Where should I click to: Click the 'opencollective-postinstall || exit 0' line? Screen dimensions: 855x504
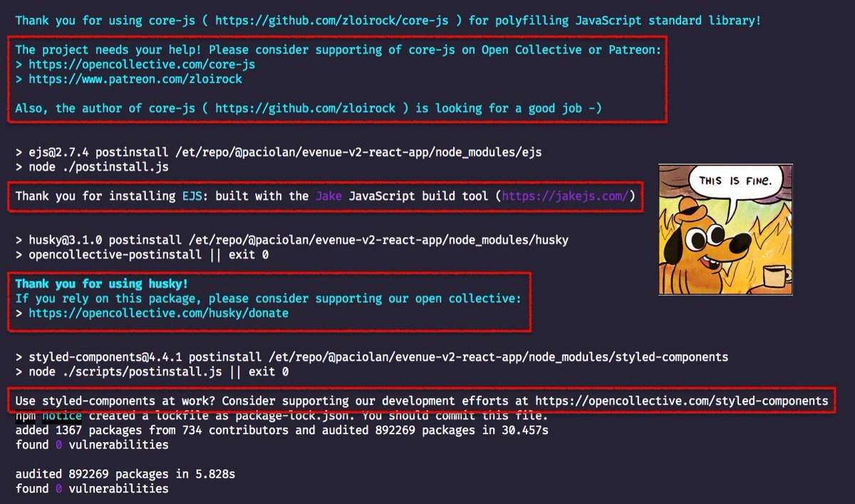[x=142, y=254]
